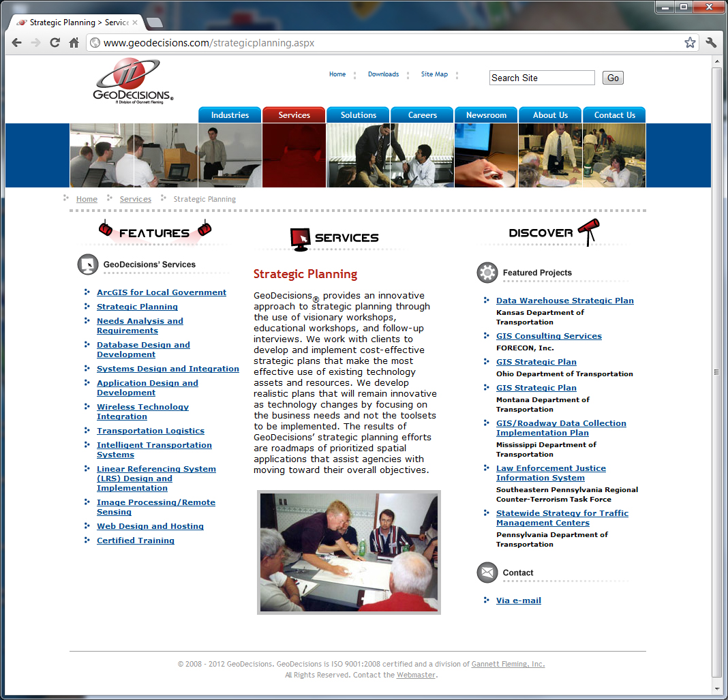728x700 pixels.
Task: Open the browser wrench settings menu
Action: point(711,43)
